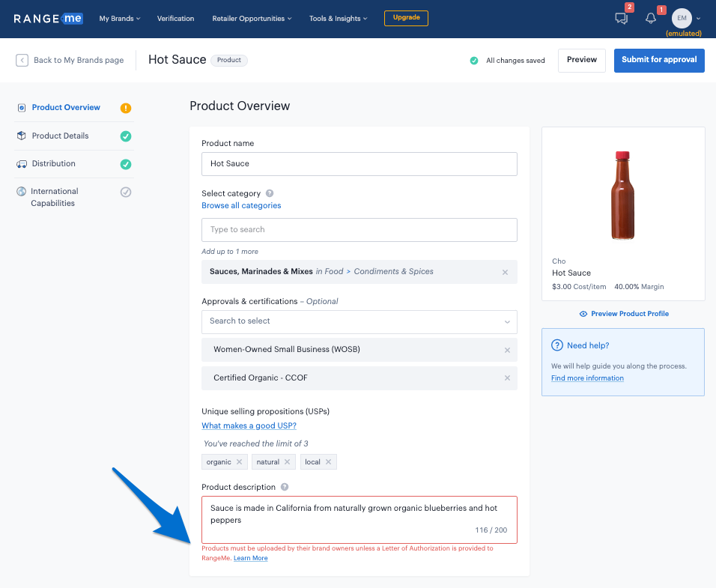The height and width of the screenshot is (588, 716).
Task: Click the hot sauce bottle thumbnail
Action: [623, 195]
